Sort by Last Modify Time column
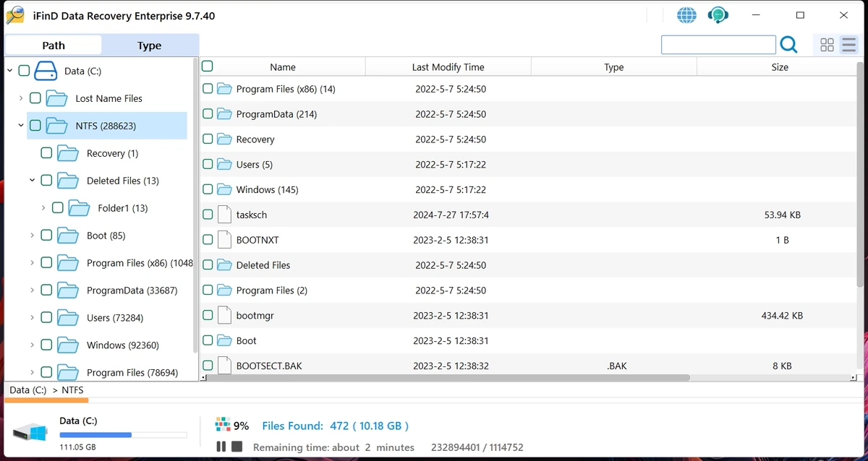Screen dimensions: 868x461 click(448, 66)
